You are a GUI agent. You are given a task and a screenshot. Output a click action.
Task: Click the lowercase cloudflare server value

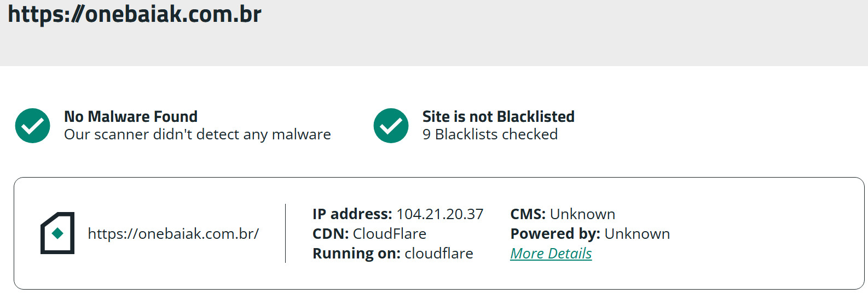pyautogui.click(x=438, y=254)
